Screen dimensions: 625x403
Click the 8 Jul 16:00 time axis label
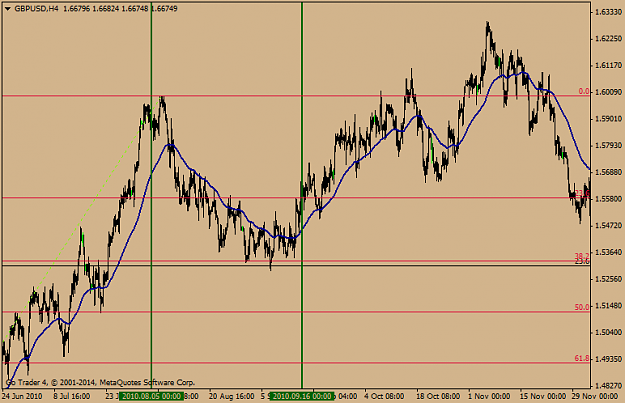71,396
